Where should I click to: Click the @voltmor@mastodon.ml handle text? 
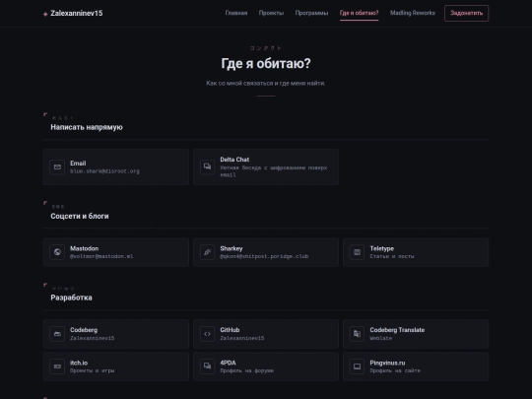101,256
